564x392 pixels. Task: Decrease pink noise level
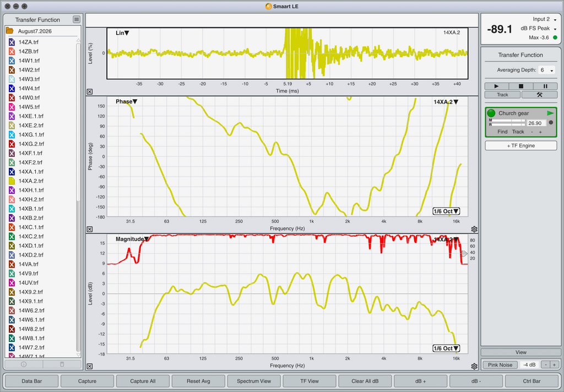point(546,364)
